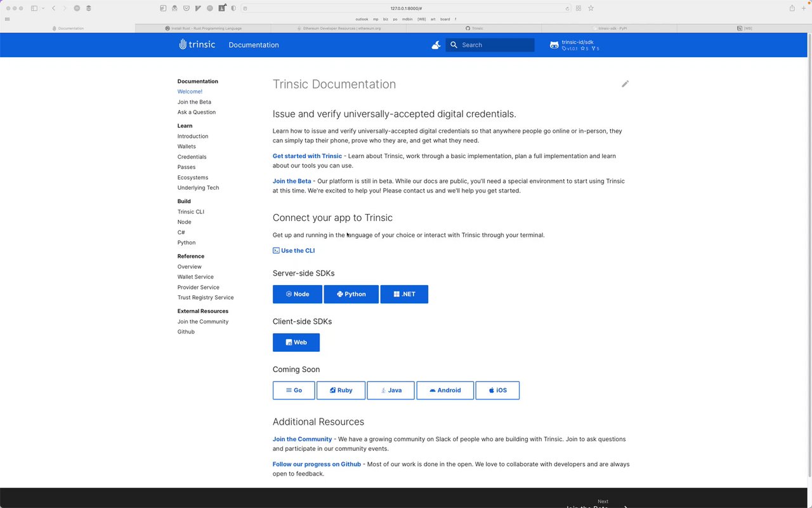Open Join the Community body link
Viewport: 812px width, 508px height.
click(303, 439)
